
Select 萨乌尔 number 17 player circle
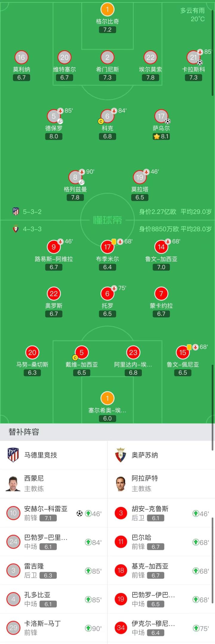tap(161, 116)
